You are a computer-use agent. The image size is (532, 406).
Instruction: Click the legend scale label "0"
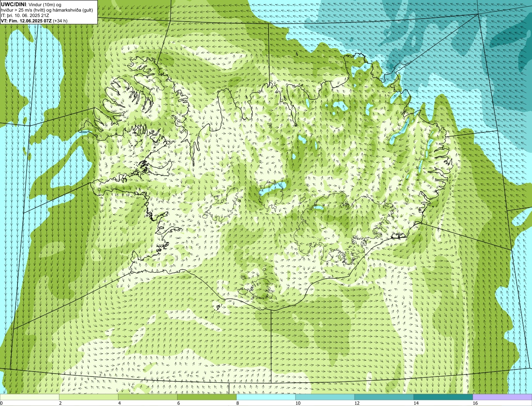[1, 403]
